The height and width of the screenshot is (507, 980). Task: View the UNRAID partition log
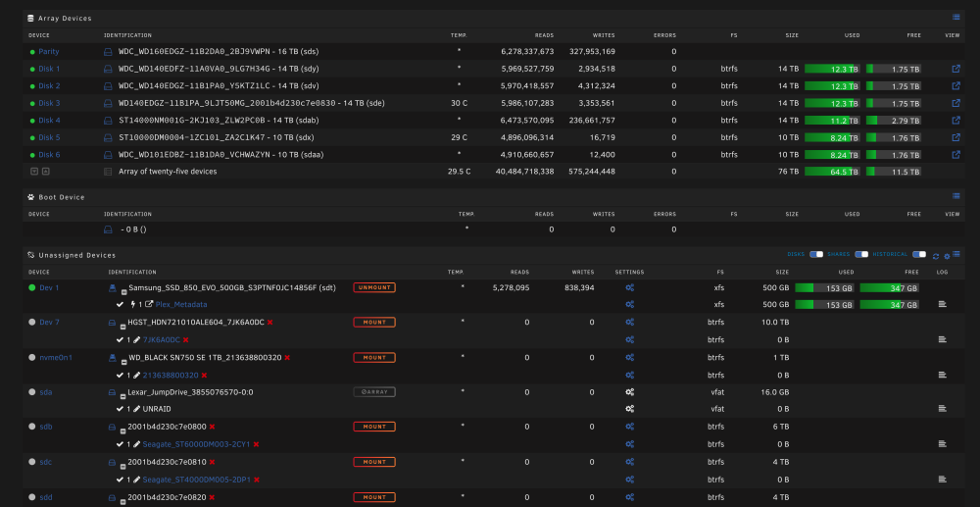[x=943, y=409]
